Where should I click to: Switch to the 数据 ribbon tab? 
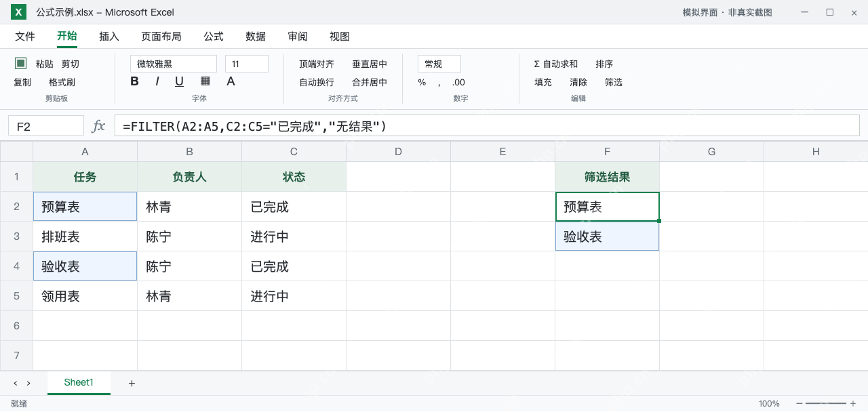256,37
